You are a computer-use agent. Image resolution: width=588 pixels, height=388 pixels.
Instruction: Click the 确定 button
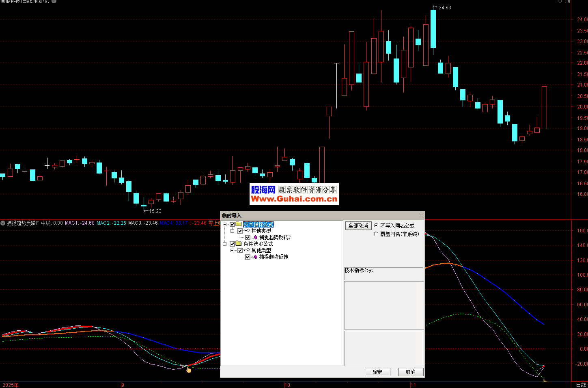377,372
